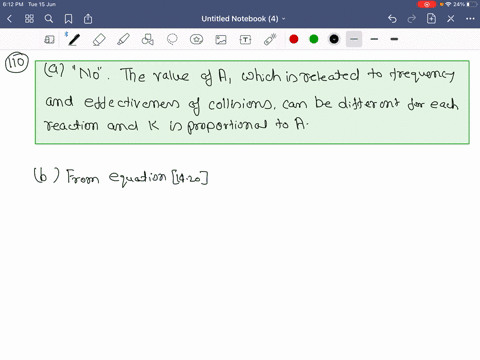480x360 pixels.
Task: Select the Laser pointer tool
Action: pos(270,39)
